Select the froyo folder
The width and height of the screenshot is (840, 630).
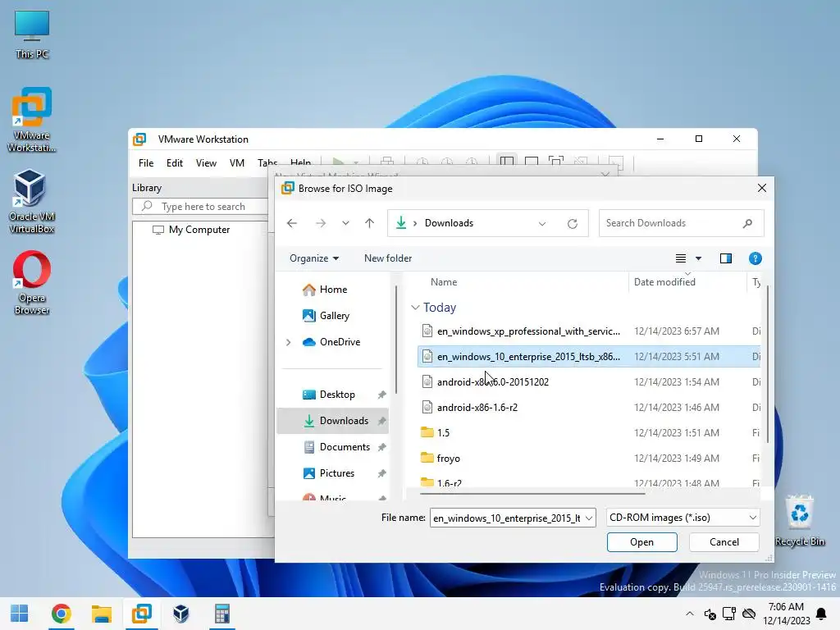coord(589,459)
